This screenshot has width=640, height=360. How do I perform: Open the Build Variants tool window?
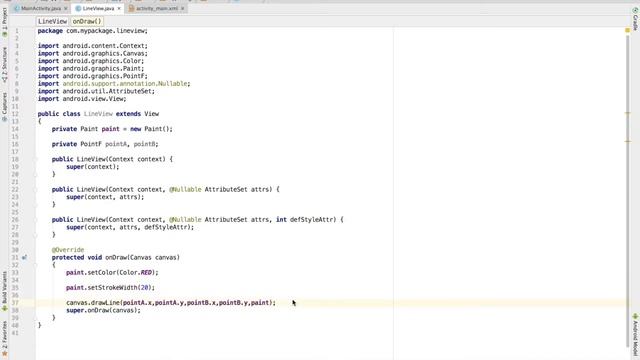tap(4, 291)
